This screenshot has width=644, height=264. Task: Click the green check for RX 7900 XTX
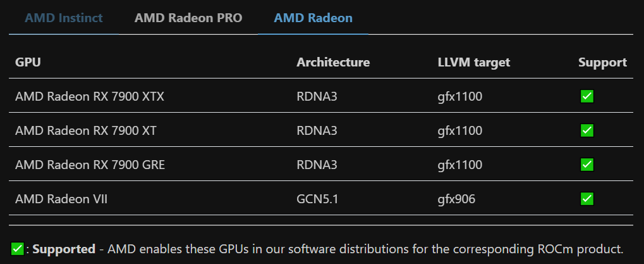point(587,96)
